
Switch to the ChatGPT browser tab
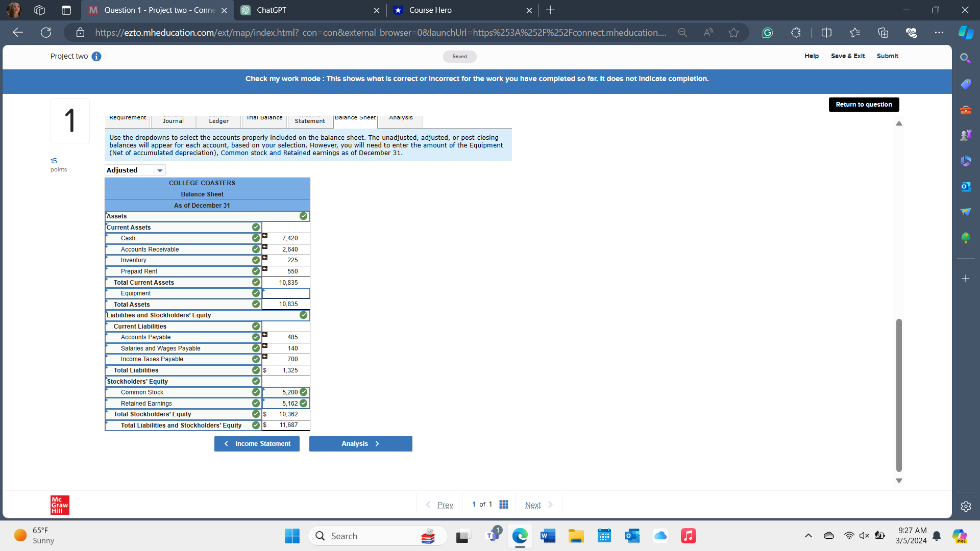point(306,10)
